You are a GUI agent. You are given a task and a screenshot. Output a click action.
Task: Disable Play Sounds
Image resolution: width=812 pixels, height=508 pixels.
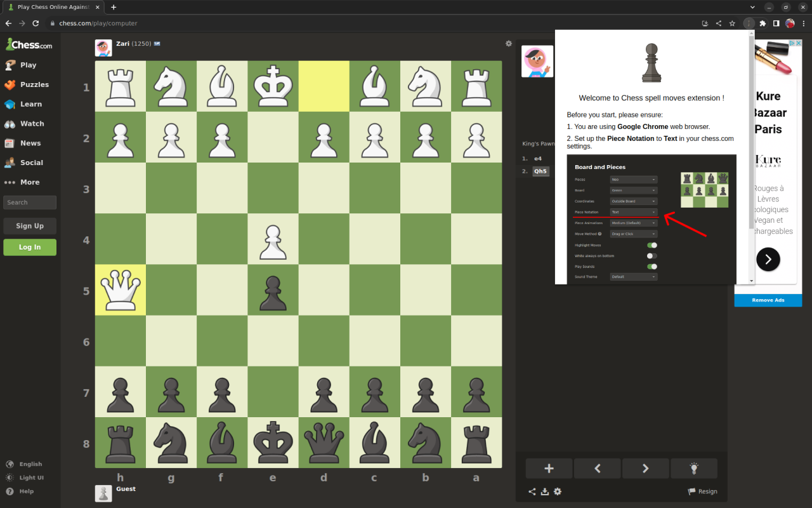(652, 266)
